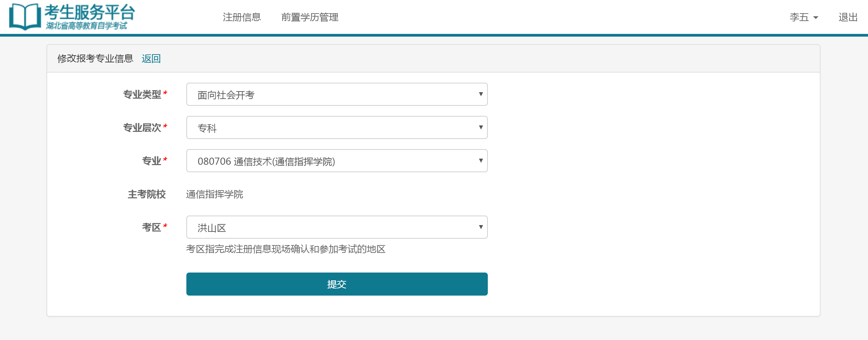Open the 080706 通信技术 major selector
This screenshot has height=340, width=868.
(x=337, y=160)
